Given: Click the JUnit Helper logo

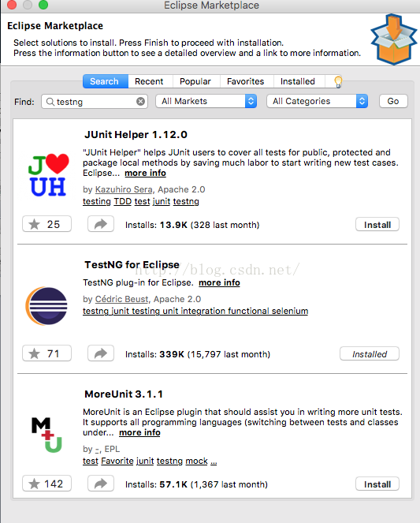Looking at the screenshot, I should [48, 175].
